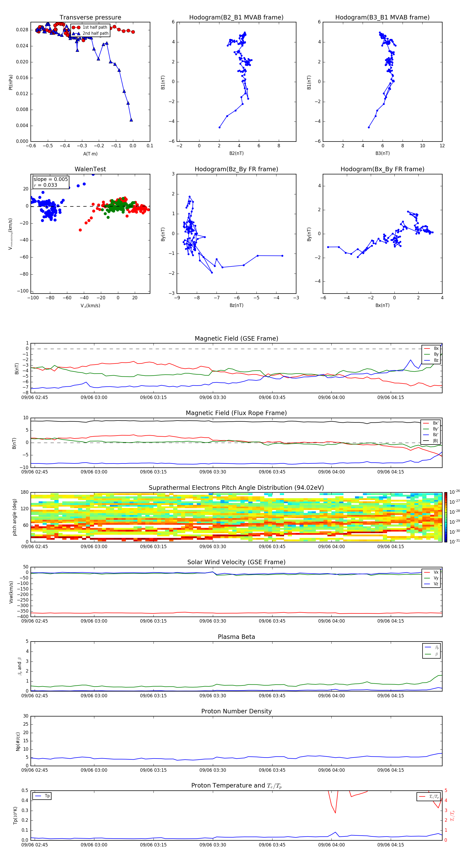Click 'Np(#/cc)' axis label

18,741
